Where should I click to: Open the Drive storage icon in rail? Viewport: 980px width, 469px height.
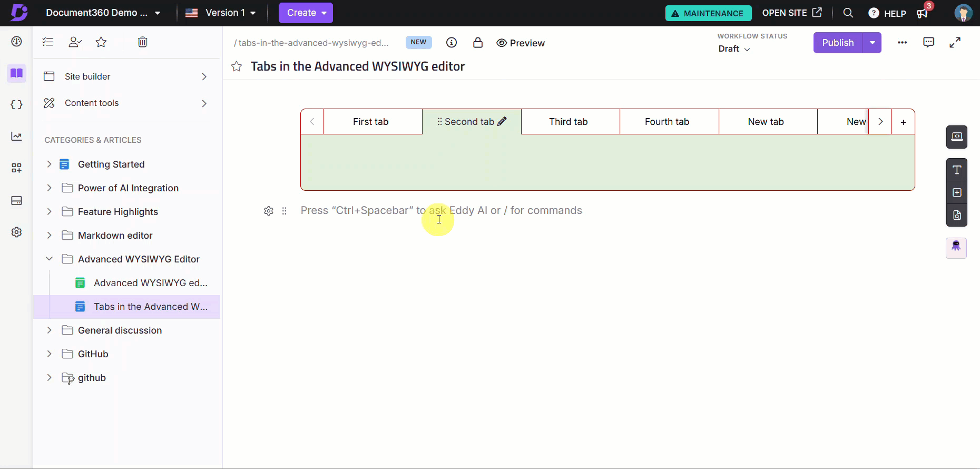point(17,201)
